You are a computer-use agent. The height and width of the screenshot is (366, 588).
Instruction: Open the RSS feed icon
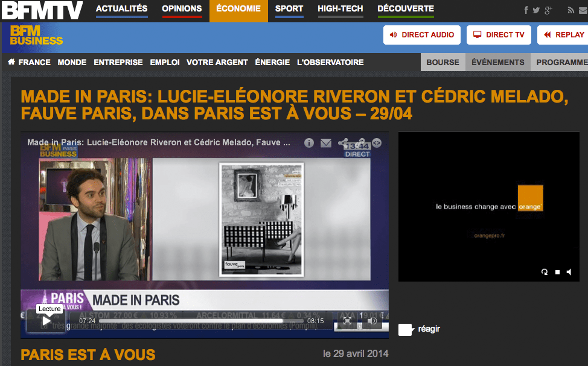571,10
